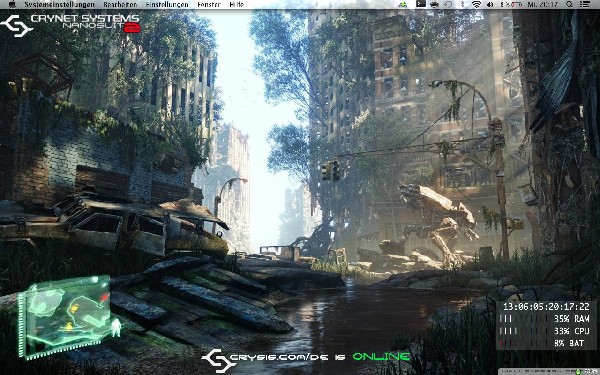
Task: Click the green cloud upload status icon
Action: point(403,5)
